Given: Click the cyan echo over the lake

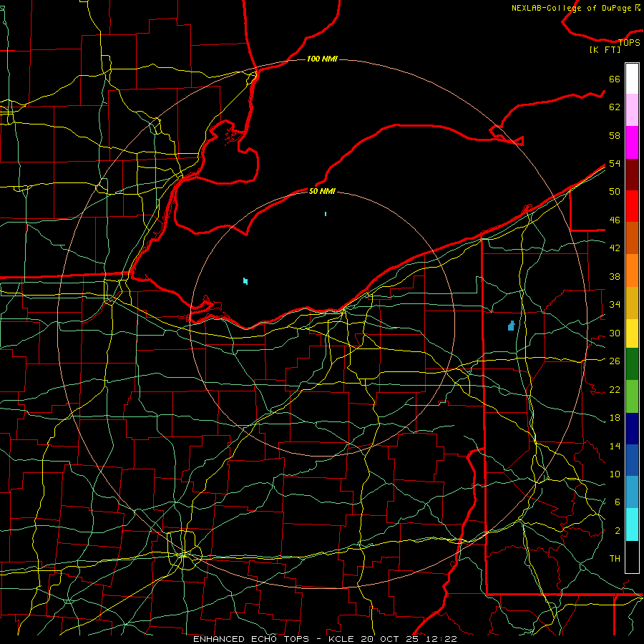Looking at the screenshot, I should [245, 281].
